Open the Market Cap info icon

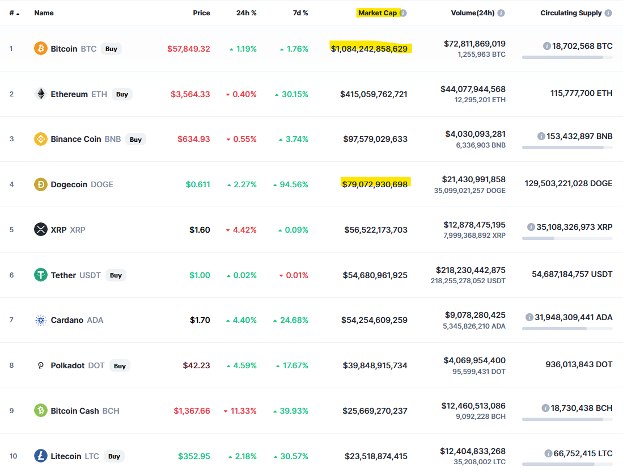tap(403, 13)
